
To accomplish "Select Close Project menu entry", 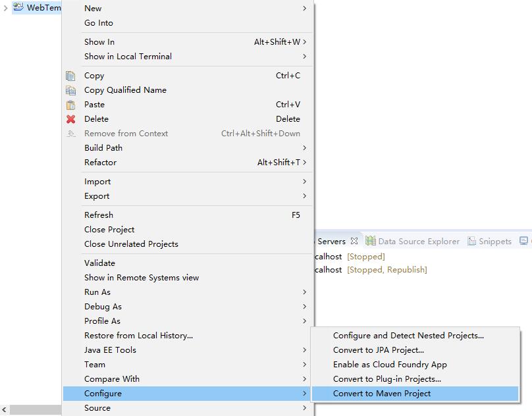I will (188, 230).
